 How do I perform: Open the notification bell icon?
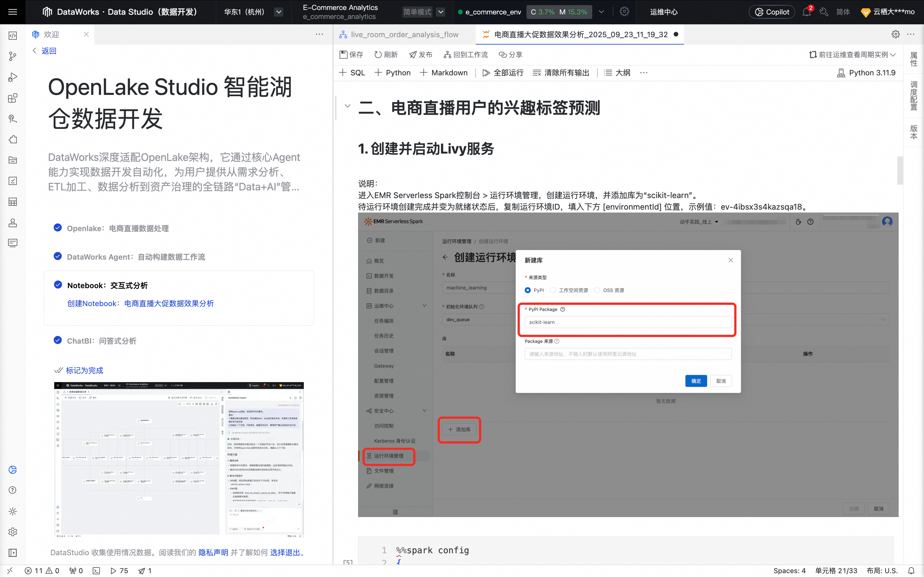point(806,12)
